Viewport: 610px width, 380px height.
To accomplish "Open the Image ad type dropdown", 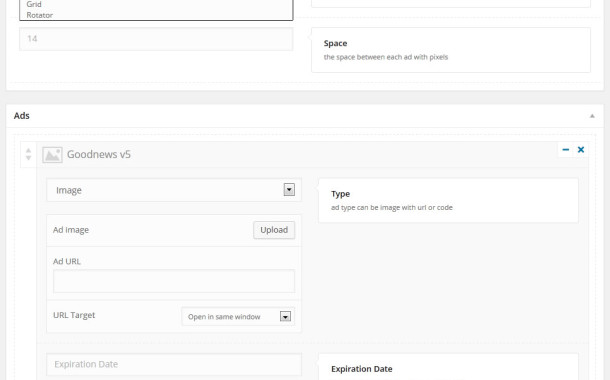I will click(174, 190).
